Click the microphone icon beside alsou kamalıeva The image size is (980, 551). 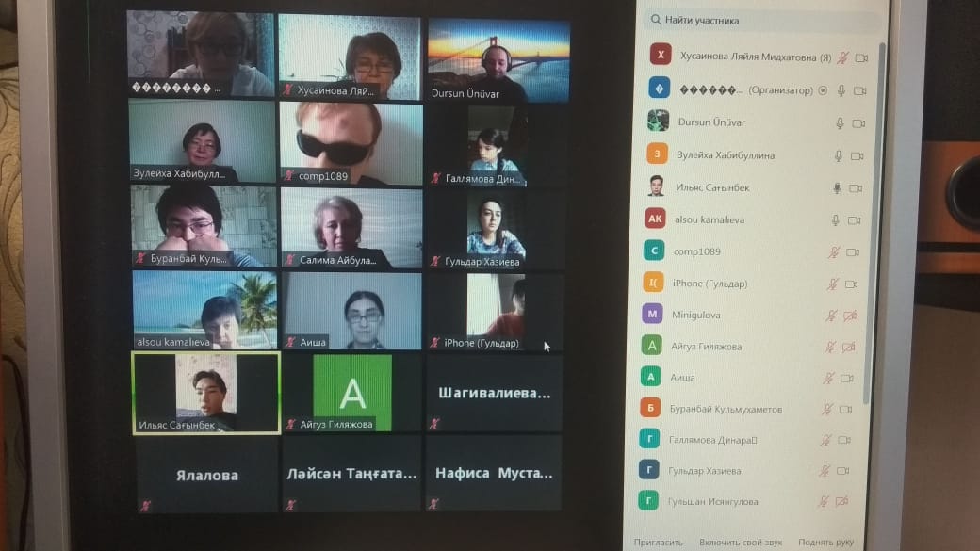pyautogui.click(x=836, y=220)
